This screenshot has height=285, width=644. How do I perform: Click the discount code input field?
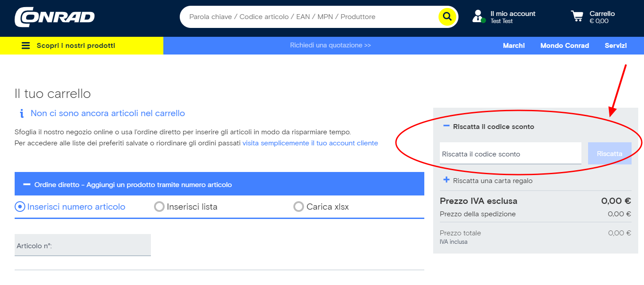[510, 154]
